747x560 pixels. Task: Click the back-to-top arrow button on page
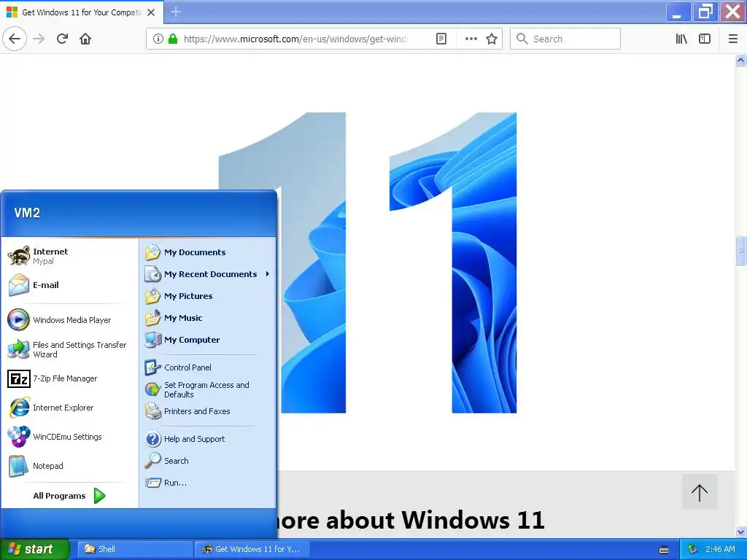coord(700,492)
